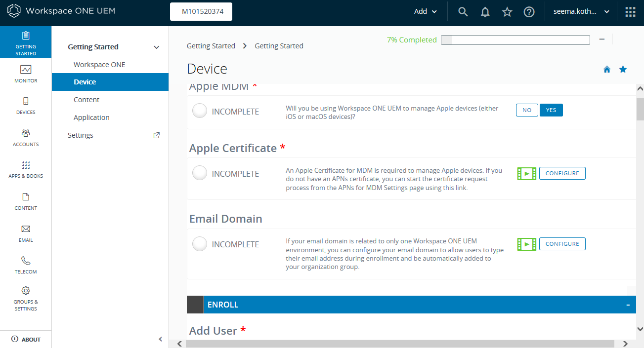This screenshot has height=348, width=644.
Task: Configure the Email Domain
Action: (562, 244)
